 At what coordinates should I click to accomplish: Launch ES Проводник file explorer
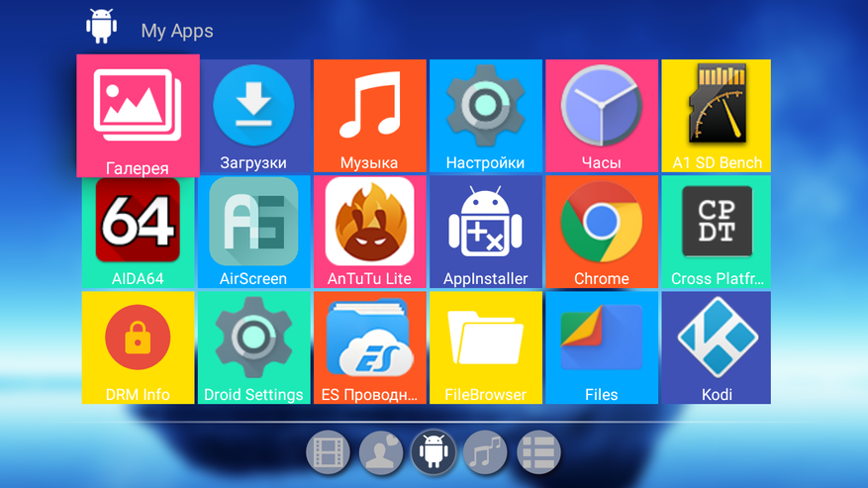tap(370, 347)
